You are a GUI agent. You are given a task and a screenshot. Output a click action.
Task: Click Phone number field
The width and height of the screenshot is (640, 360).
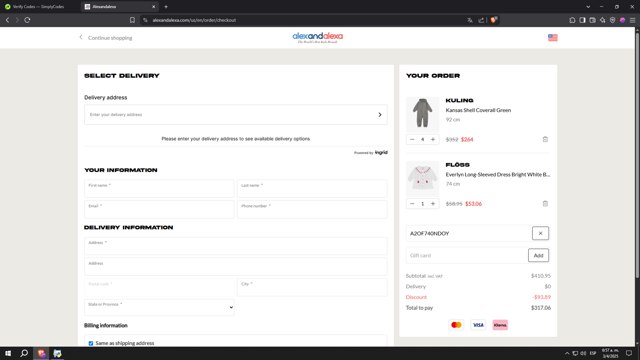coord(312,209)
